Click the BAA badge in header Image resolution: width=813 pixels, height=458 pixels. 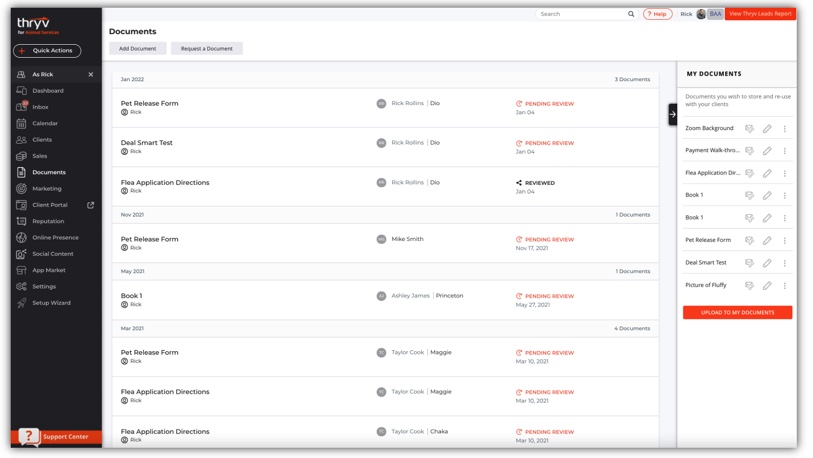click(716, 14)
